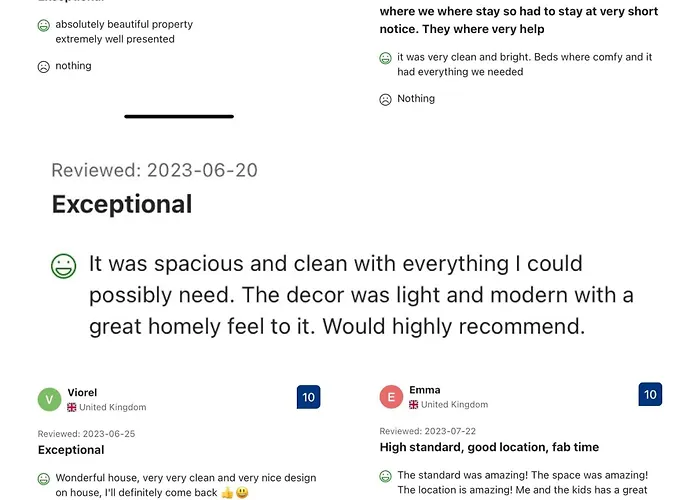Click the large 'Exceptional' review heading
The image size is (700, 500).
(122, 204)
